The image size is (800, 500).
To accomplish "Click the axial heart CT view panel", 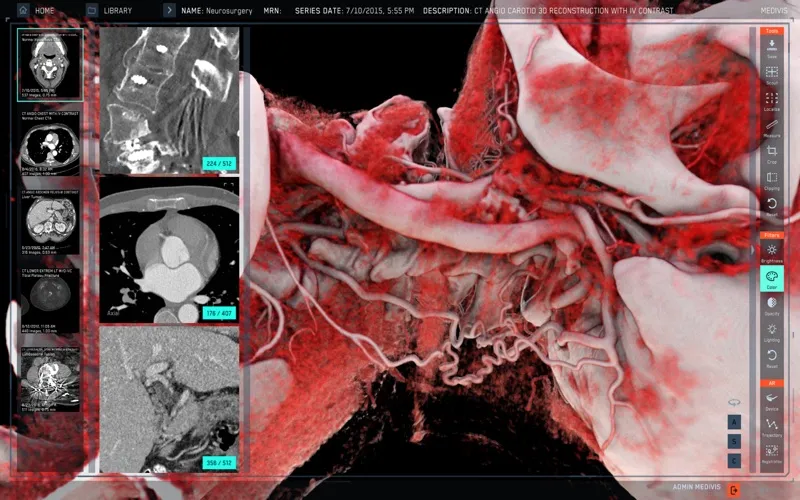I will click(x=169, y=250).
